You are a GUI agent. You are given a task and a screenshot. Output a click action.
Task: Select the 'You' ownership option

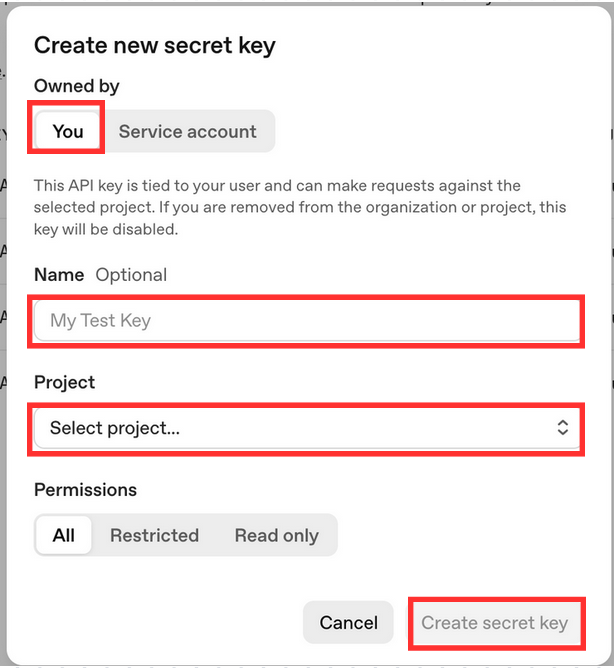[x=68, y=132]
